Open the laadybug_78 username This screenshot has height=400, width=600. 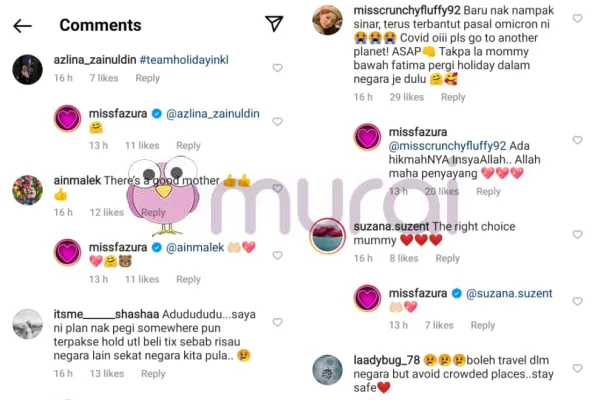point(386,360)
